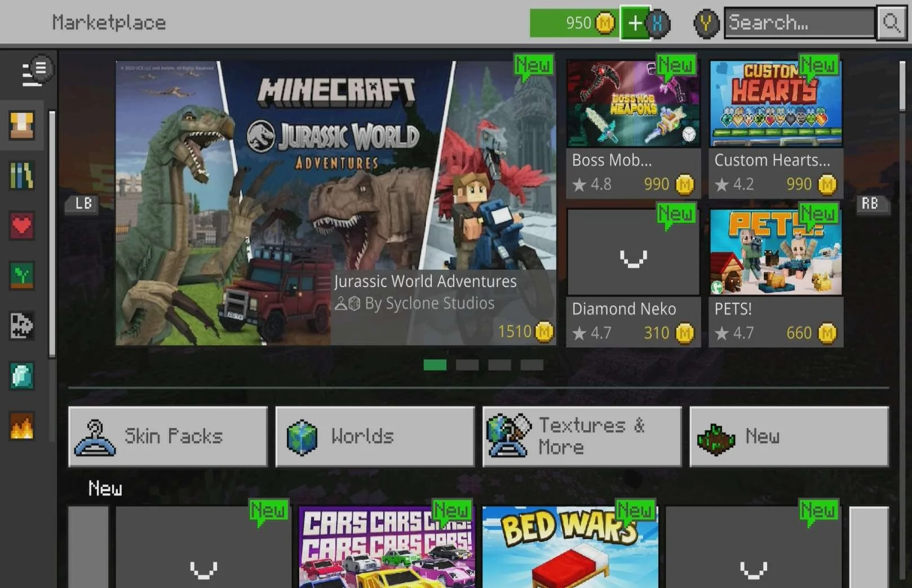The height and width of the screenshot is (588, 912).
Task: Select the fire sidebar icon
Action: tap(22, 426)
